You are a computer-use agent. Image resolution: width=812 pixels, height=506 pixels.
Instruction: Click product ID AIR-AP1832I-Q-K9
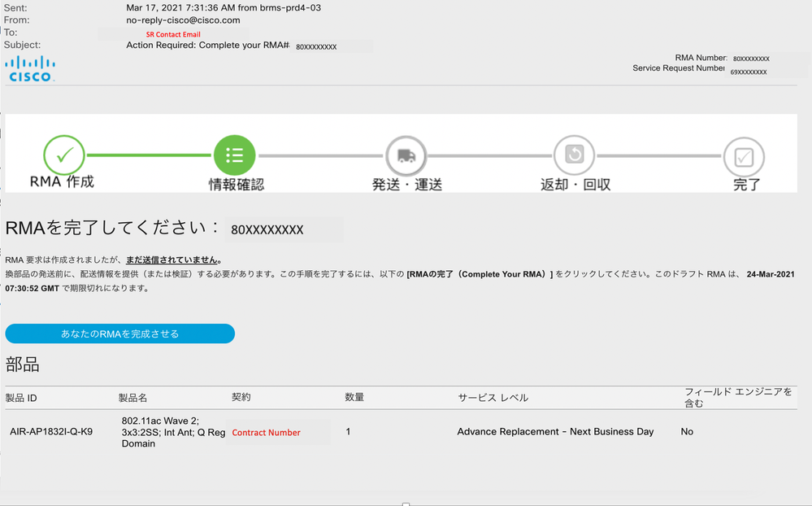click(x=51, y=431)
